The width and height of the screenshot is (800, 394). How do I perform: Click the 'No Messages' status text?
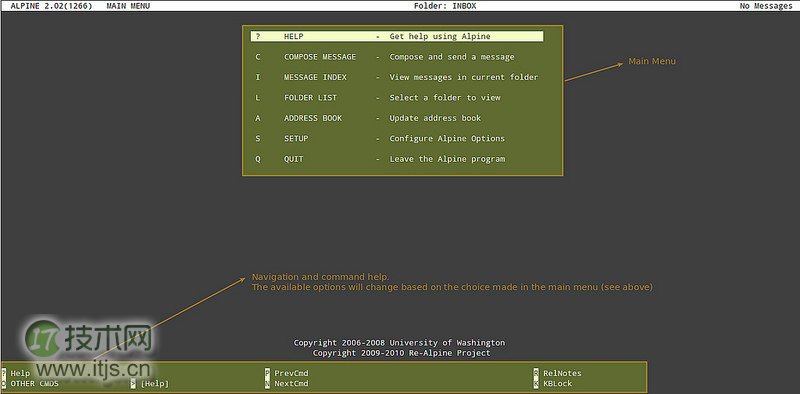pos(766,6)
